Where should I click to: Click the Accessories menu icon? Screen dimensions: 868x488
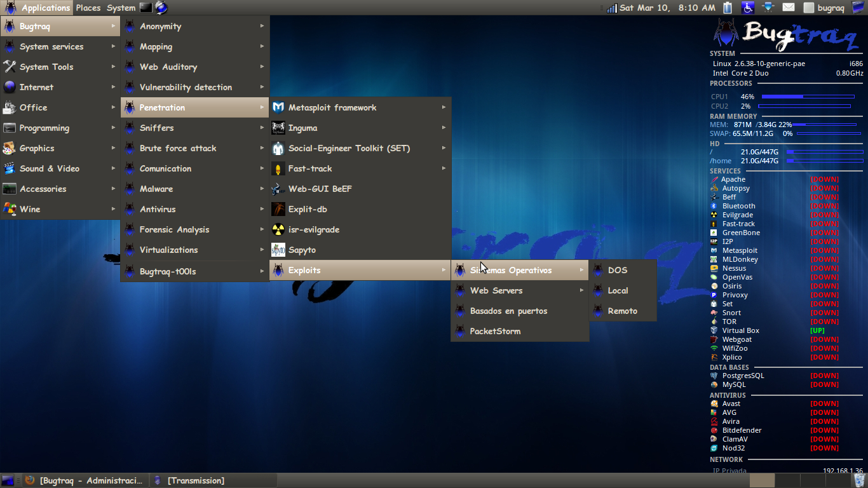tap(10, 189)
